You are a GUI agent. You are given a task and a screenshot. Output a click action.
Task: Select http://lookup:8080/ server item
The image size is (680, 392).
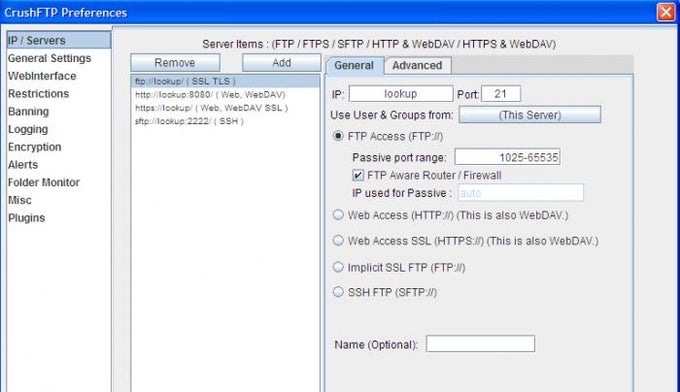click(225, 95)
